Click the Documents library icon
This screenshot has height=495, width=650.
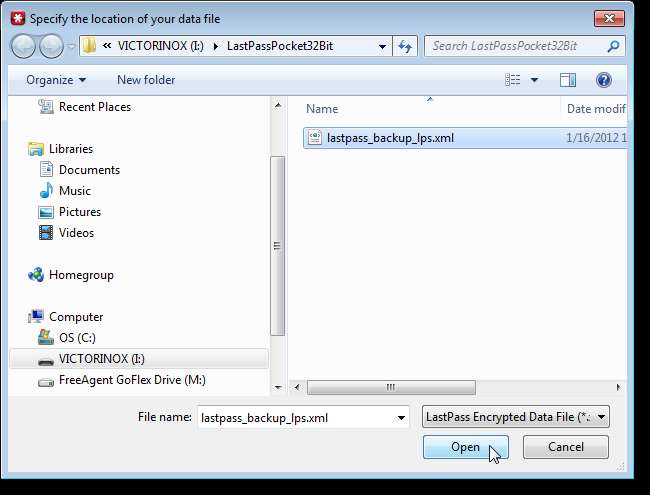pyautogui.click(x=46, y=170)
